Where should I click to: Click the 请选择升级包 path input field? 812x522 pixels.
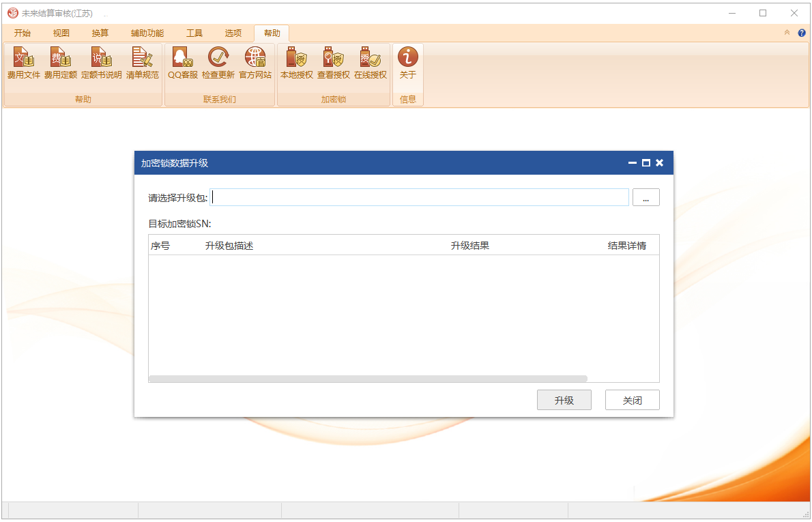tap(420, 197)
